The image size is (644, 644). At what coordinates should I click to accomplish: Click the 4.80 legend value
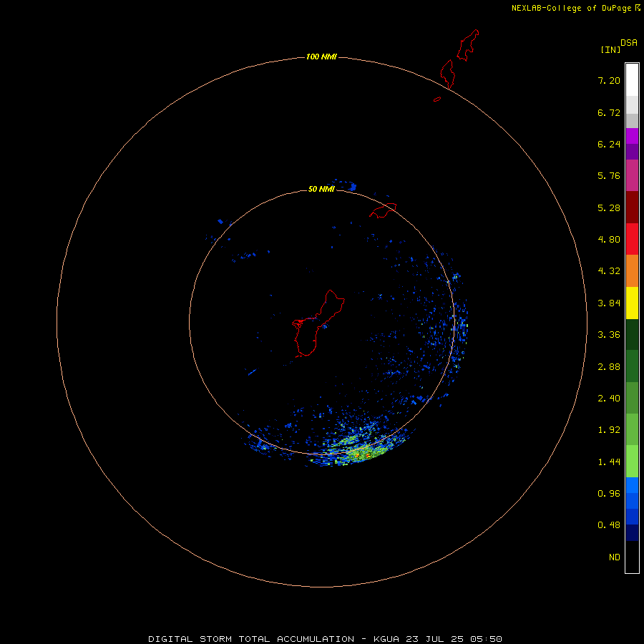[609, 239]
